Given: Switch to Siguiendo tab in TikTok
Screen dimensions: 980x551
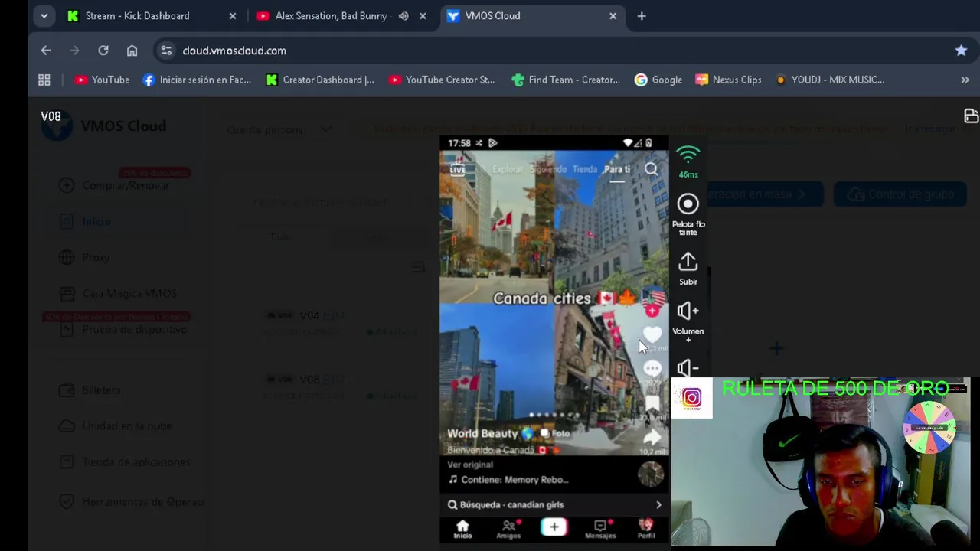Looking at the screenshot, I should point(548,169).
